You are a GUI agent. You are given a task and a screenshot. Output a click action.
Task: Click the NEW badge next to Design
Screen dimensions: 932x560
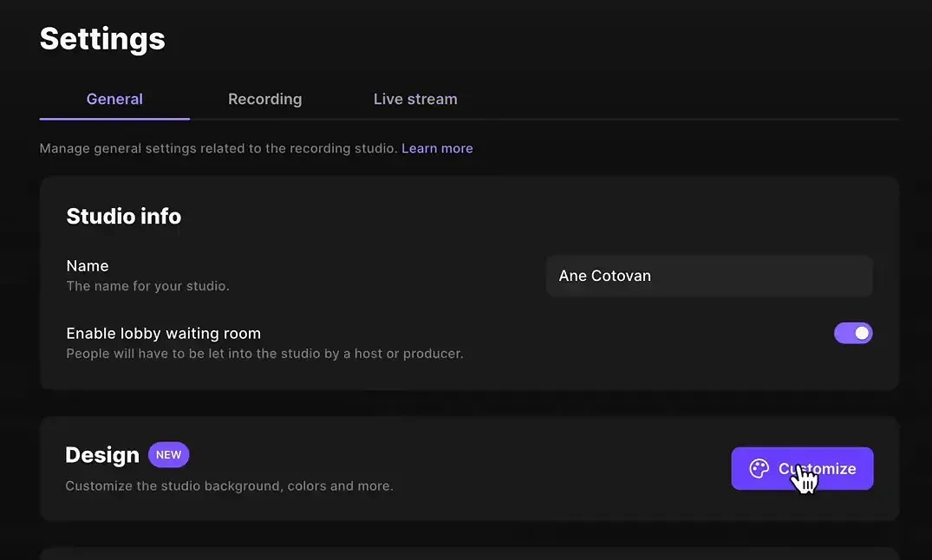168,454
